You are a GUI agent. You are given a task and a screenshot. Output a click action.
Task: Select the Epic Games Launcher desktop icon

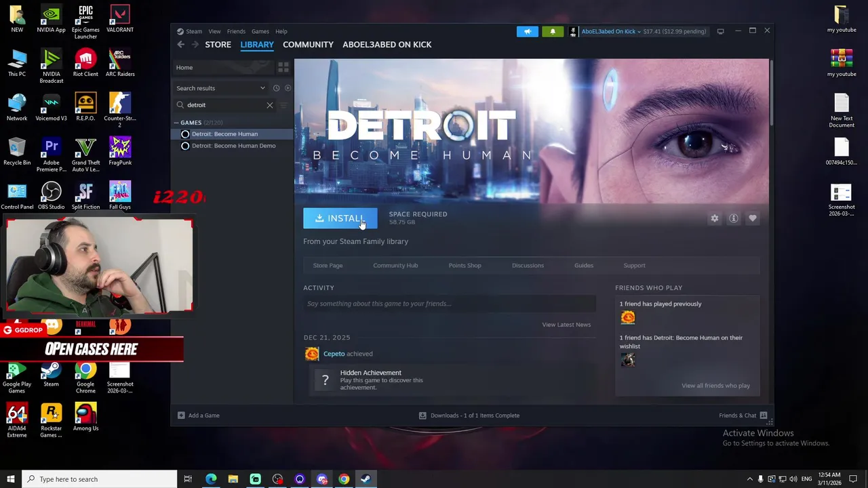click(x=85, y=22)
